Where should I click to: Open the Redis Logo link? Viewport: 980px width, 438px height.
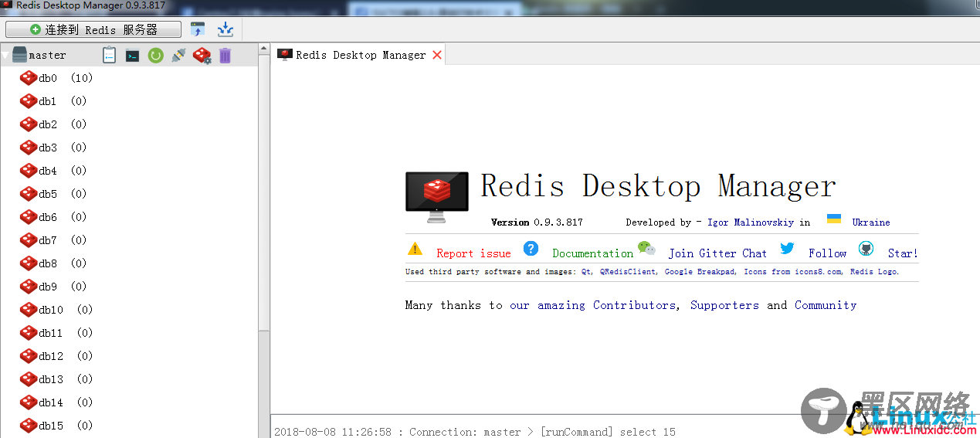(x=874, y=272)
